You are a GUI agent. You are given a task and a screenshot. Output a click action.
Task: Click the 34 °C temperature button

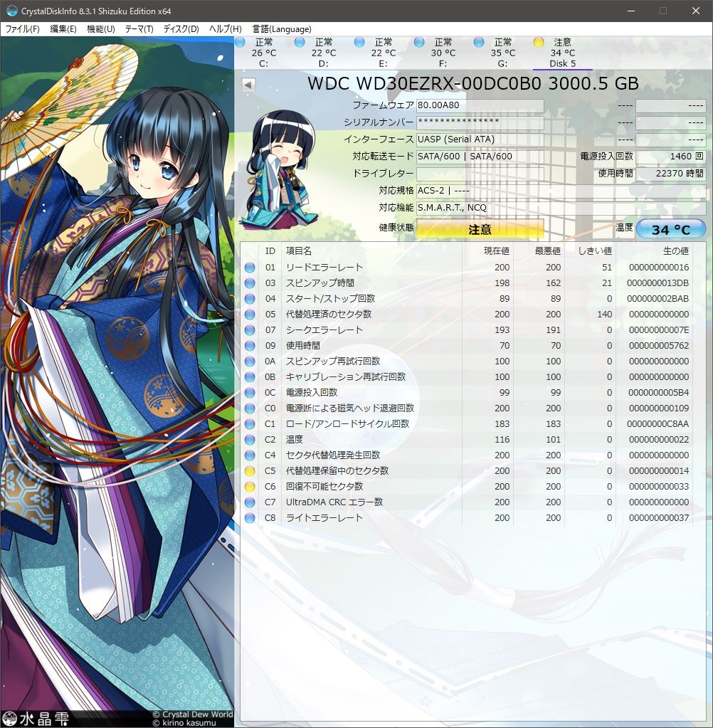(671, 229)
